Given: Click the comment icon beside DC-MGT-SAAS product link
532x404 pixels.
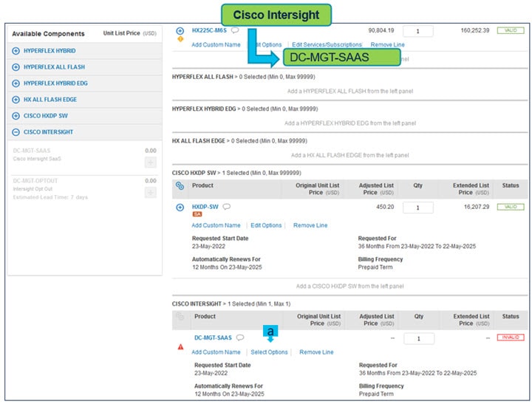Looking at the screenshot, I should (x=240, y=338).
